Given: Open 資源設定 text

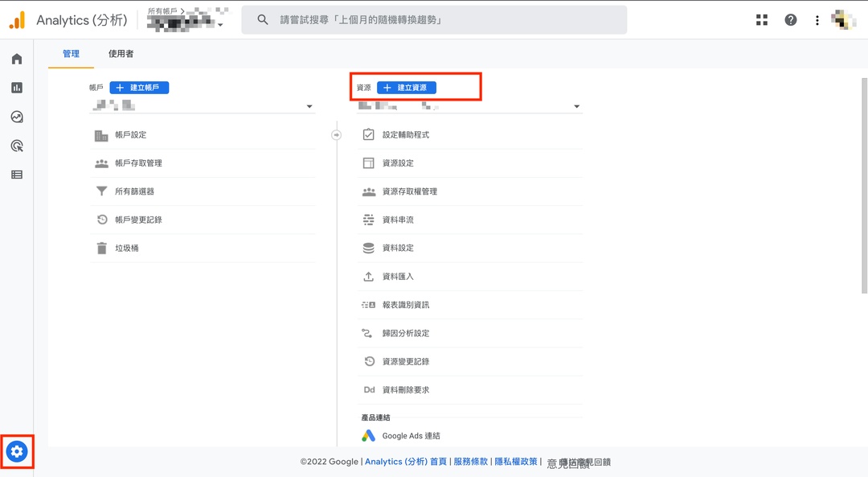Looking at the screenshot, I should (x=398, y=162).
